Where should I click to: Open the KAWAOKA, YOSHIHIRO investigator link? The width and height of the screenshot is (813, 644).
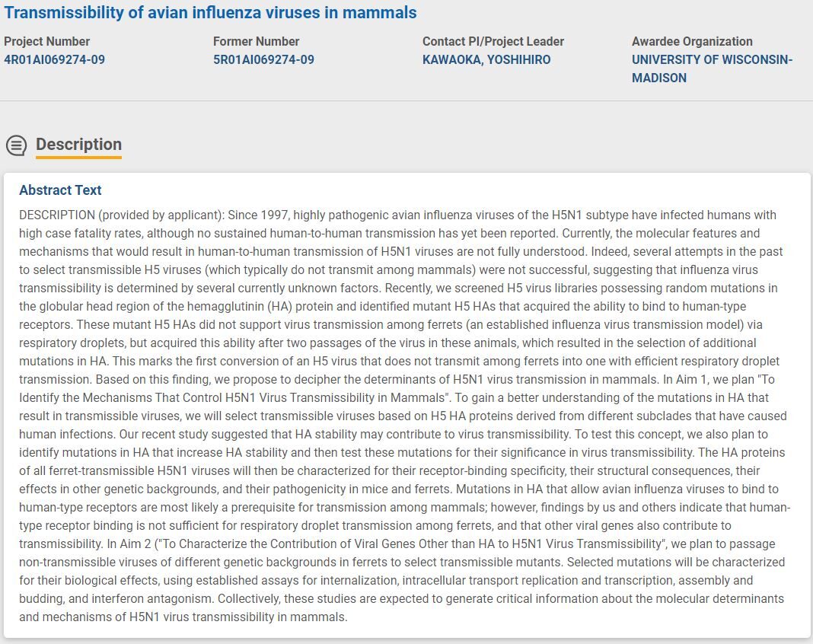(486, 59)
